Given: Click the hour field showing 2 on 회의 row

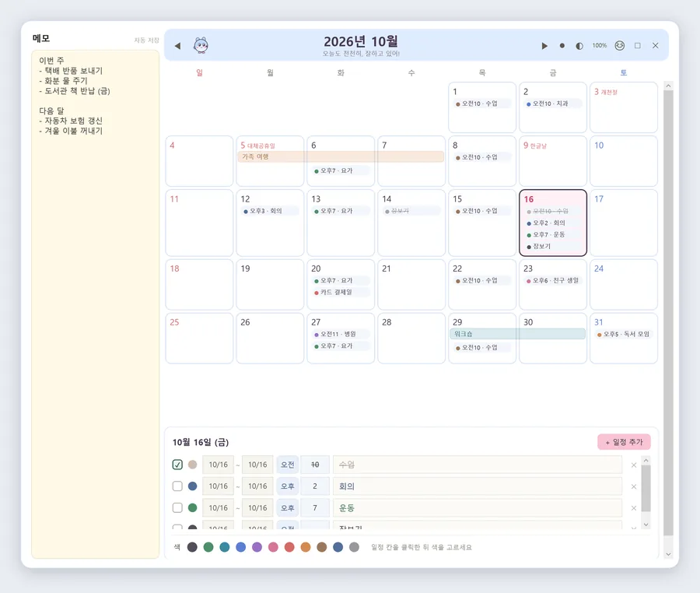Looking at the screenshot, I should coord(315,486).
